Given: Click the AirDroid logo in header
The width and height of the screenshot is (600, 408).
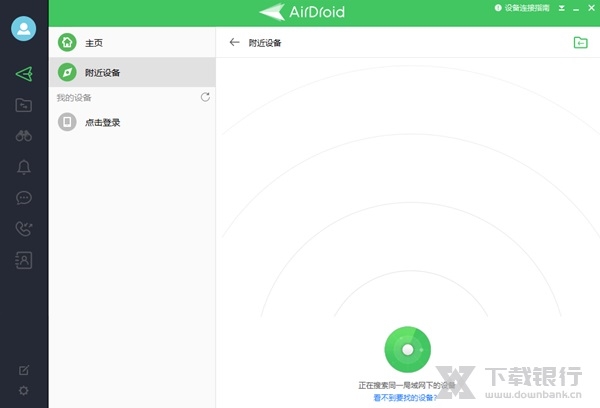Looking at the screenshot, I should (x=302, y=12).
